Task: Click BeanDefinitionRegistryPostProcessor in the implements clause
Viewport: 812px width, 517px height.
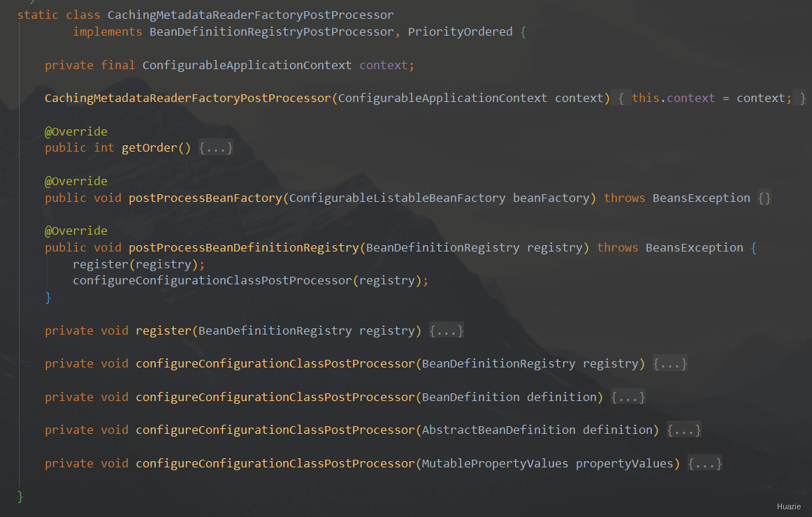Action: click(271, 32)
